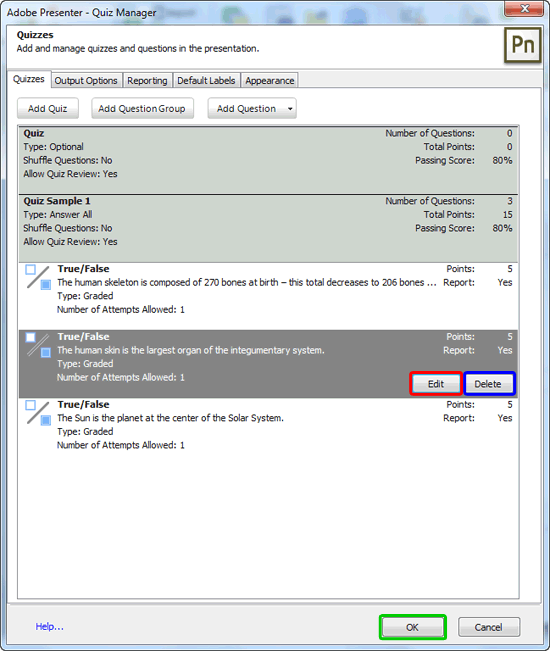Click 'Shuffle Questions: No' under first Quiz

pyautogui.click(x=68, y=160)
